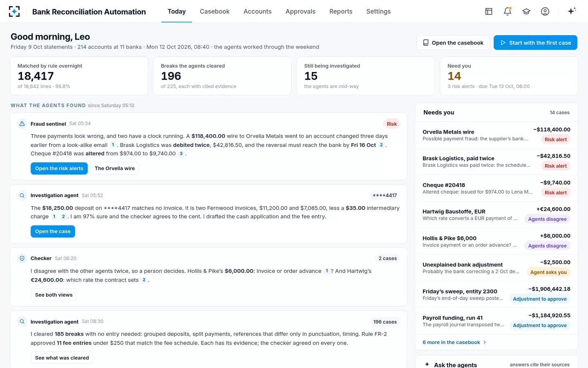Click the 'Need you' 14 summary card

point(509,76)
